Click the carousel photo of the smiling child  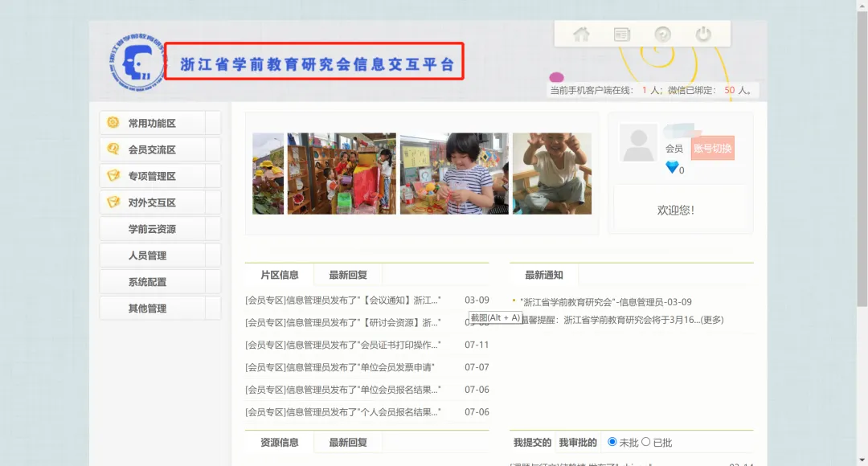pos(551,173)
